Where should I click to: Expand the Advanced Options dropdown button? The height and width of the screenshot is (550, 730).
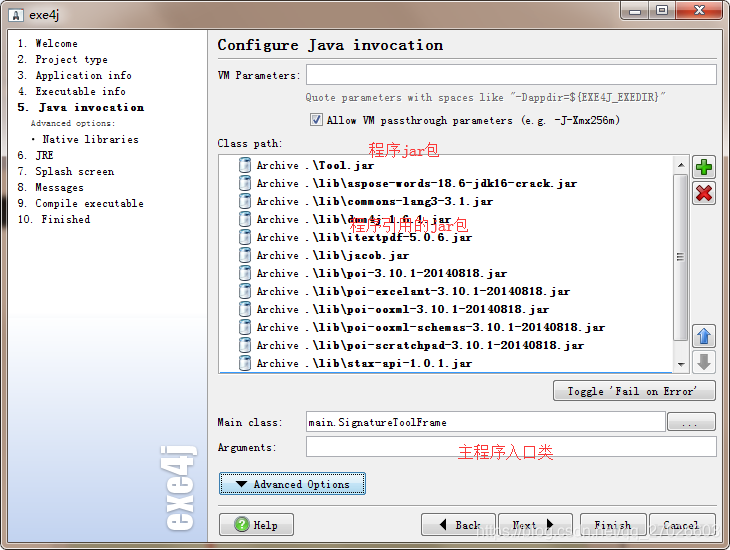[x=292, y=484]
